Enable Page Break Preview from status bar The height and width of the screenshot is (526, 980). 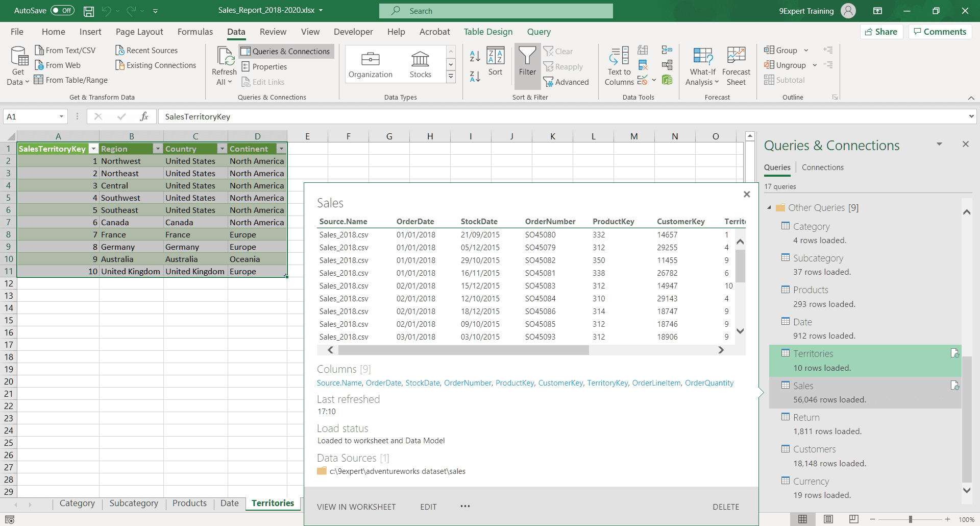point(854,519)
